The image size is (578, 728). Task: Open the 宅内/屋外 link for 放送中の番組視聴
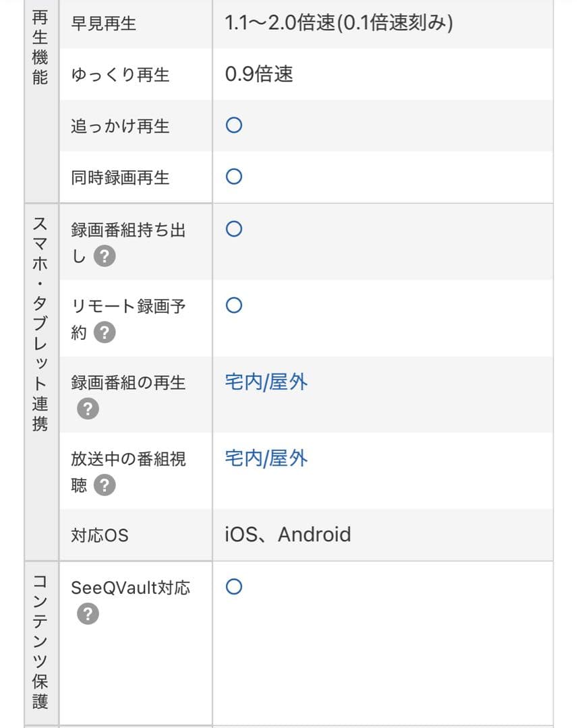pos(266,458)
